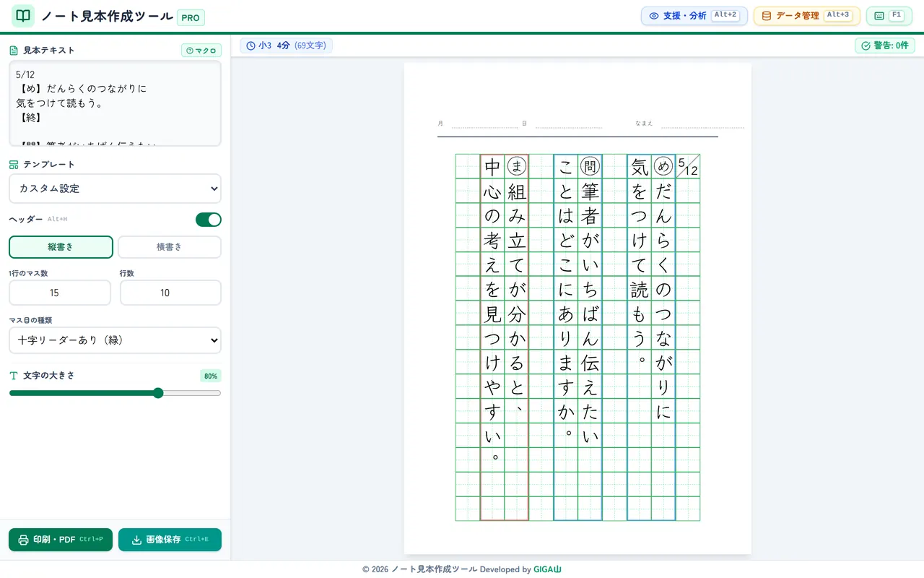Click the GIGA山 developer link
Screen dimensions: 924x578
(x=547, y=569)
